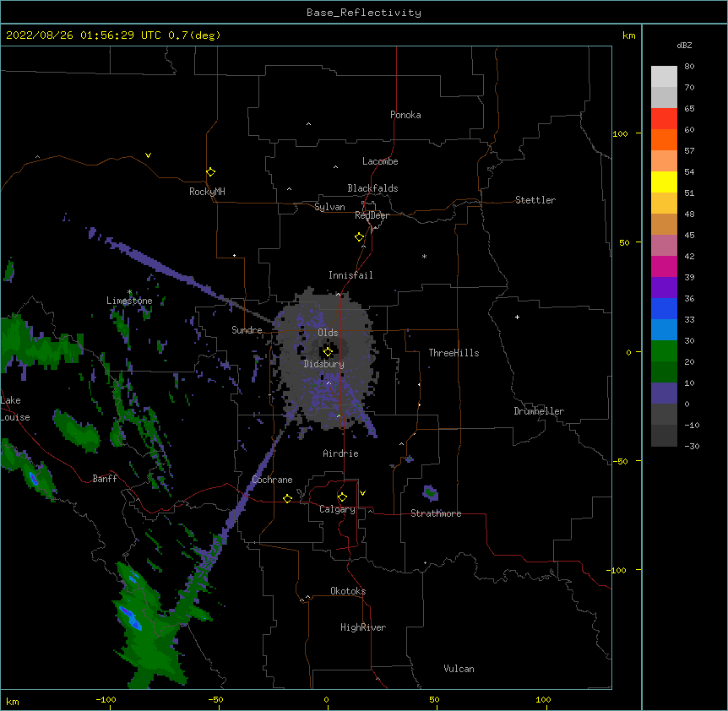Click the Sundre town label
728x711 pixels.
[x=247, y=330]
